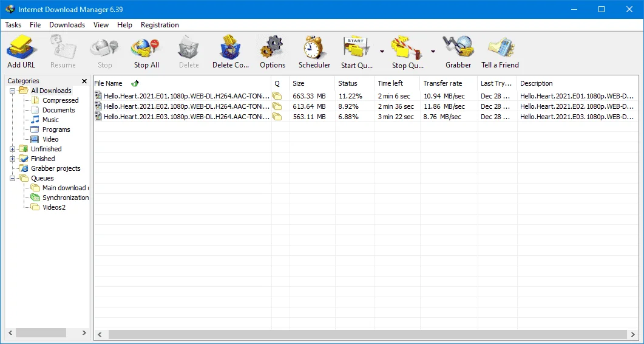Image resolution: width=644 pixels, height=344 pixels.
Task: Expand the Finished tree node
Action: pyautogui.click(x=12, y=159)
